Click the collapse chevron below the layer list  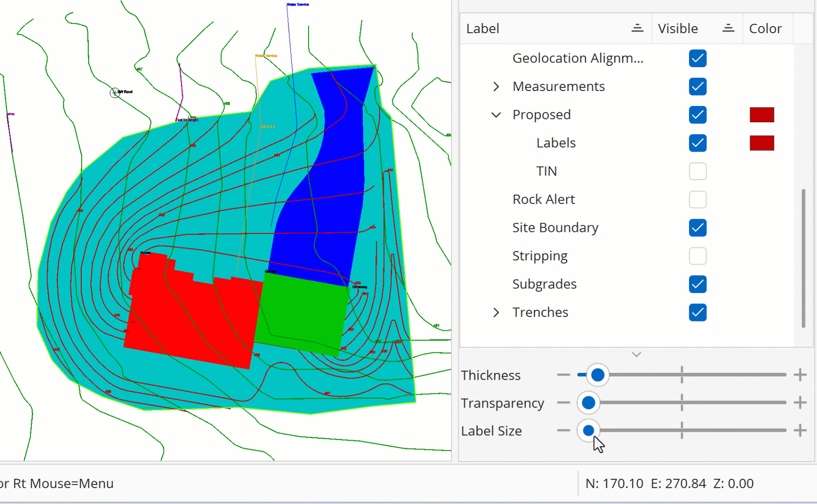click(x=636, y=355)
